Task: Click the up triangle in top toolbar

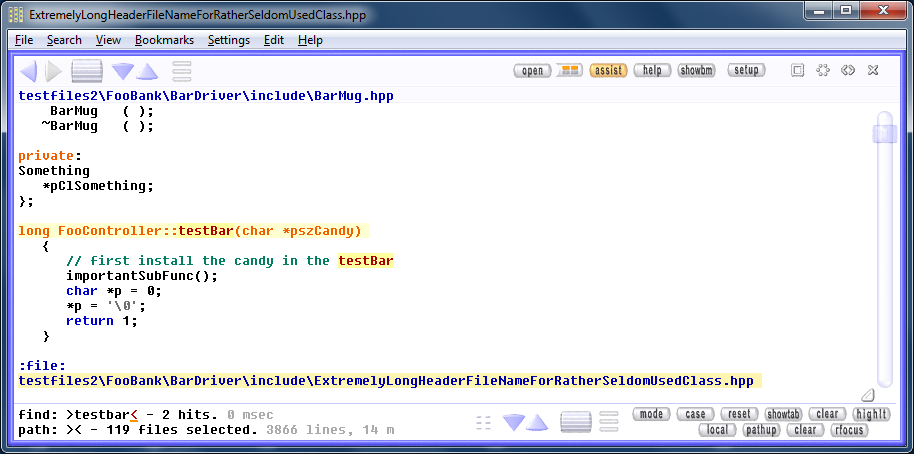Action: pos(147,71)
